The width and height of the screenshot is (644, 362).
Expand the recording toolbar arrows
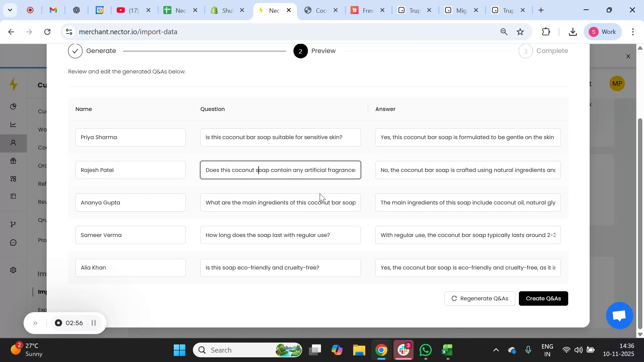click(x=36, y=323)
